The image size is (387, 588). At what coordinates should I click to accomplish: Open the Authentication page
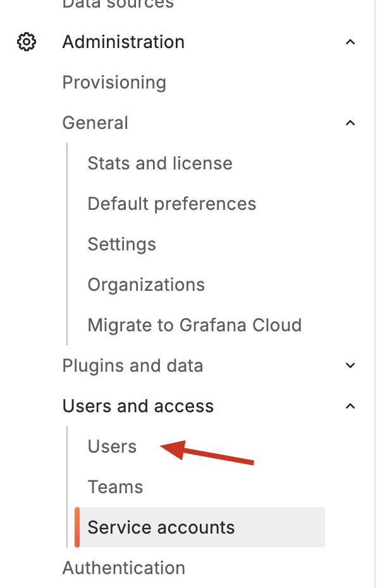pos(123,568)
